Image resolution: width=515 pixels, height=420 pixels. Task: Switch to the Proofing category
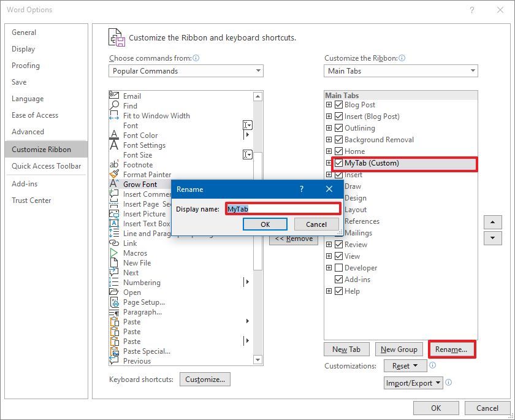tap(26, 66)
